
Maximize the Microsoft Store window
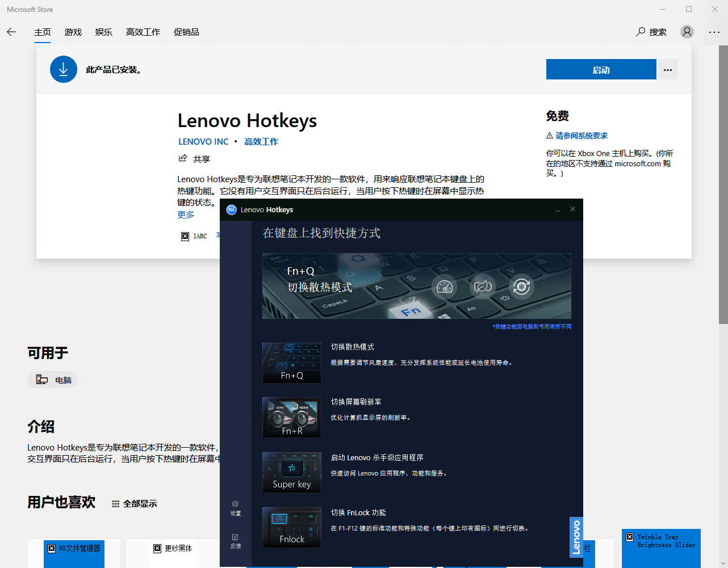[689, 9]
